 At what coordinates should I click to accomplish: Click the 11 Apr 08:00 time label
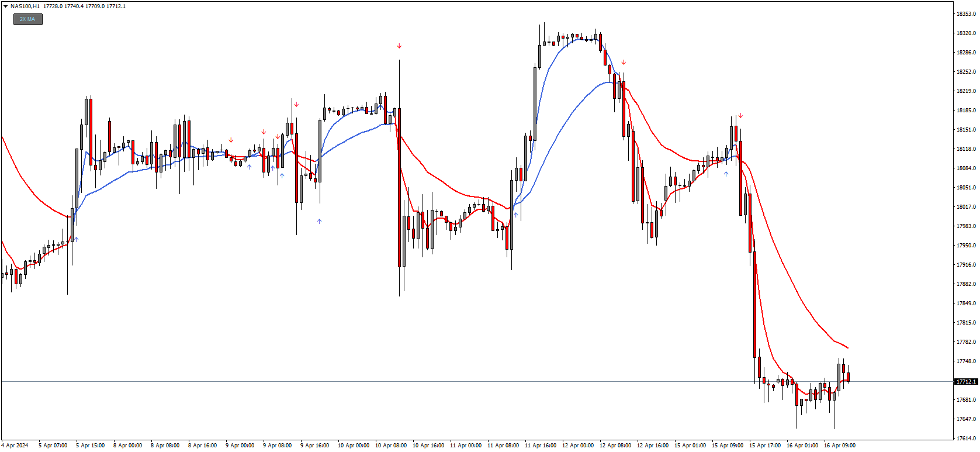coord(503,446)
